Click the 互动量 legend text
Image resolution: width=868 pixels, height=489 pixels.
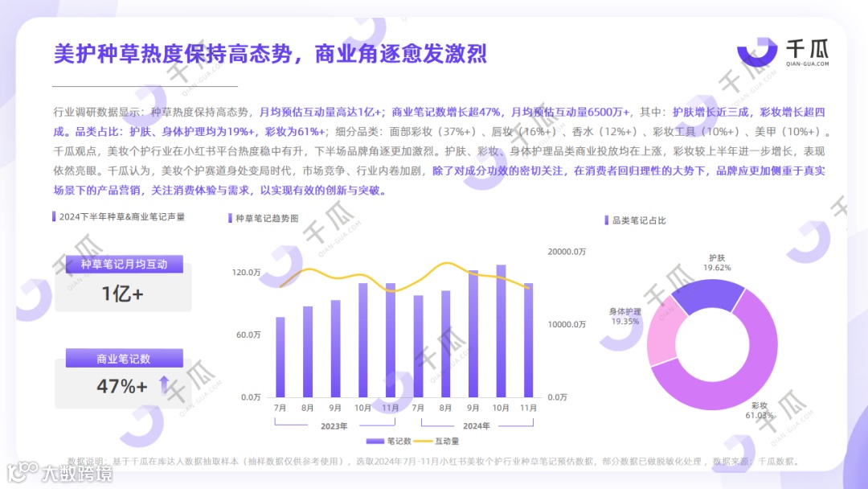pos(447,442)
